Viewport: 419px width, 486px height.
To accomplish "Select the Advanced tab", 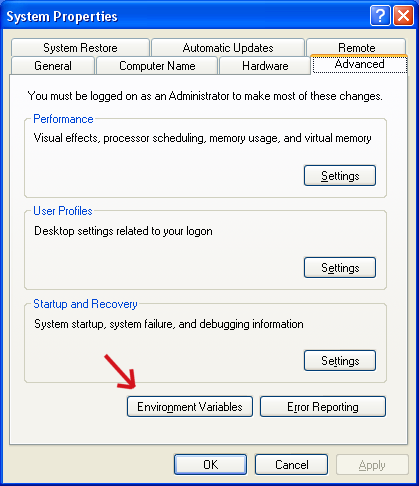I will point(359,64).
